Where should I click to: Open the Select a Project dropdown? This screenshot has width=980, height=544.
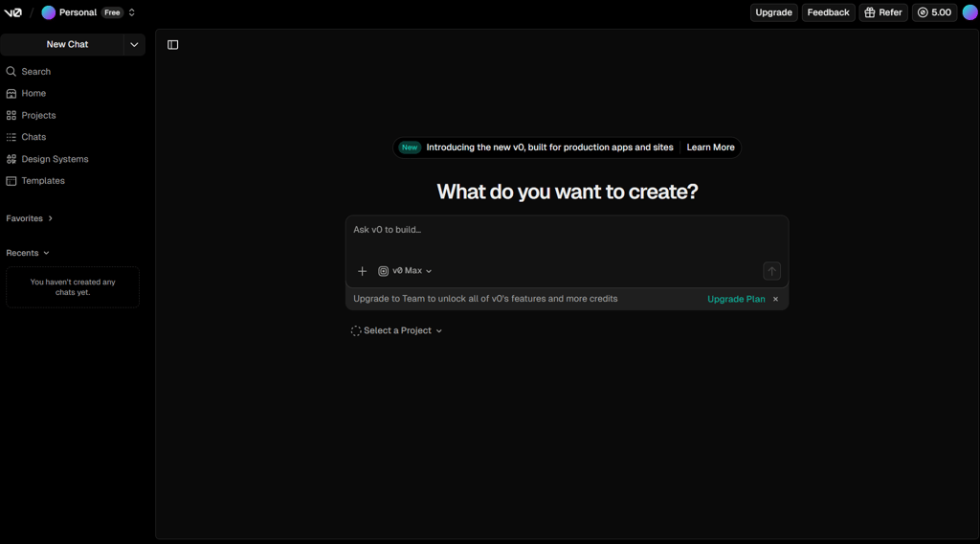click(x=397, y=330)
